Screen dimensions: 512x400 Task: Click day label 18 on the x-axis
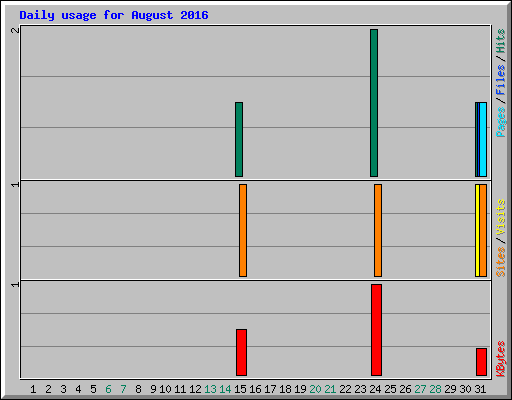coord(285,389)
